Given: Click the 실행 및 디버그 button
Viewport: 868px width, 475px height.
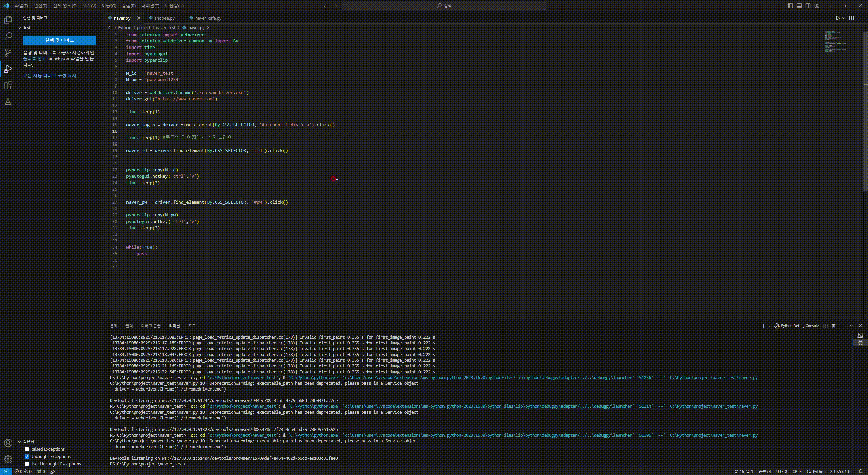Looking at the screenshot, I should 59,40.
